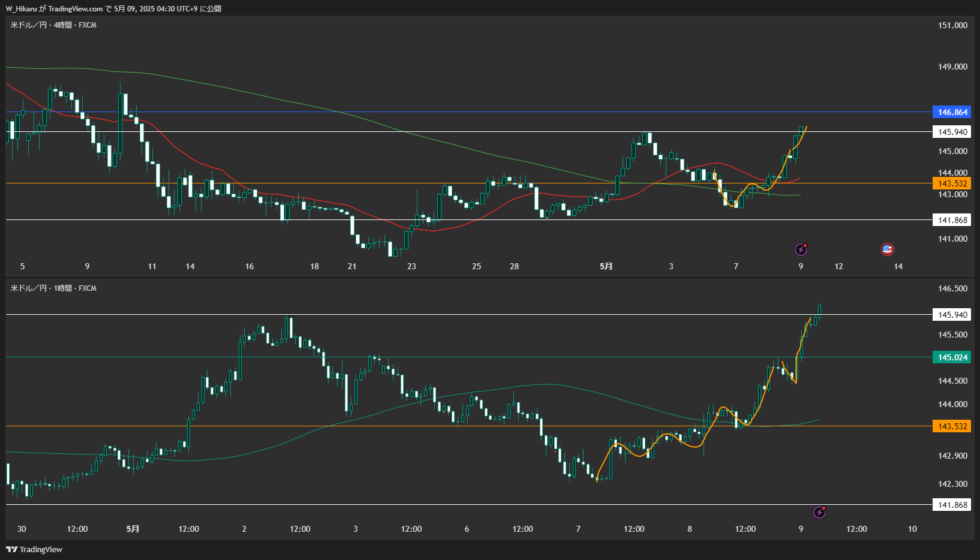Click date label 8 on the 1-hour time axis
This screenshot has height=560, width=980.
(689, 529)
